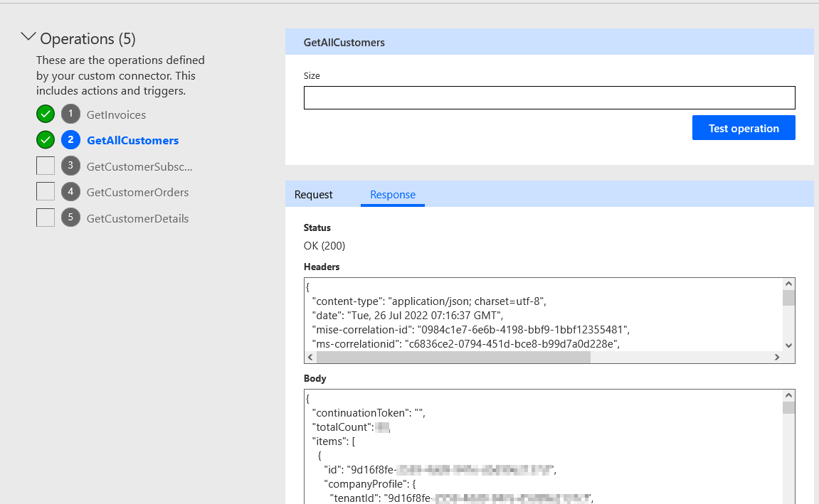Click the Headers box scroll right arrow

(x=777, y=357)
